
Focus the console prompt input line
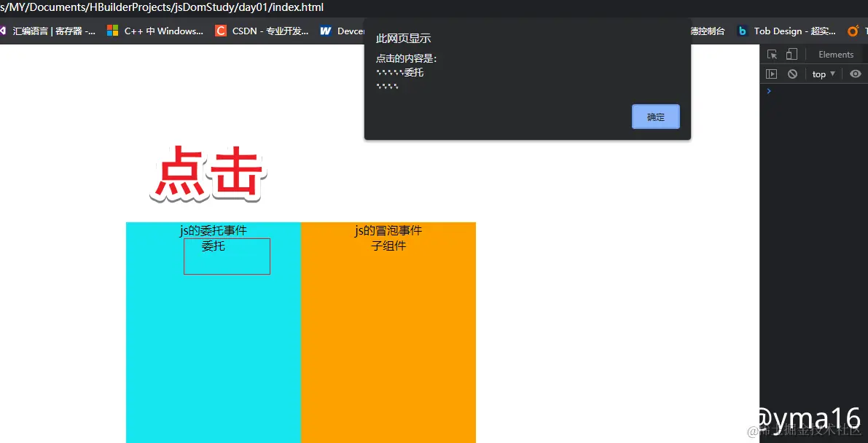pyautogui.click(x=814, y=91)
